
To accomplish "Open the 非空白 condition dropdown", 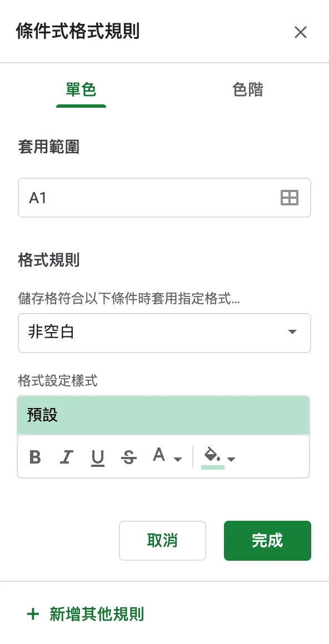I will pyautogui.click(x=164, y=333).
